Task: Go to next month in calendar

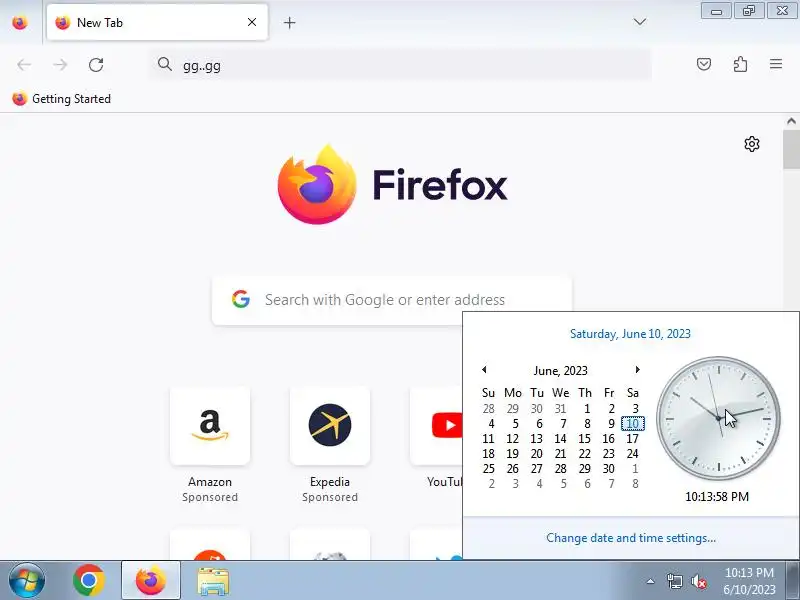Action: click(637, 369)
